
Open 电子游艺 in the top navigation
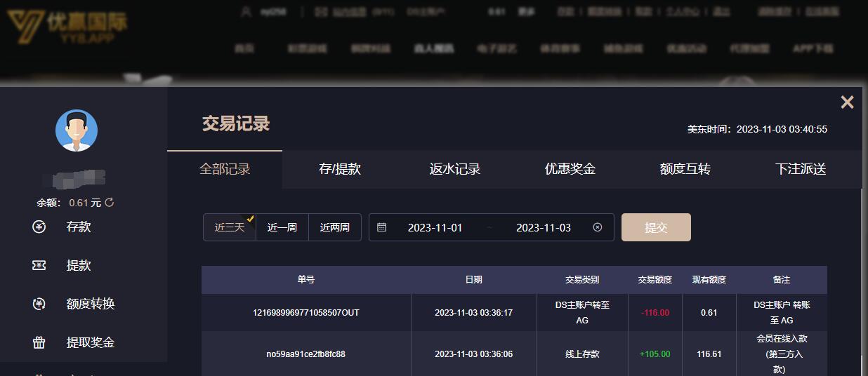pos(497,48)
